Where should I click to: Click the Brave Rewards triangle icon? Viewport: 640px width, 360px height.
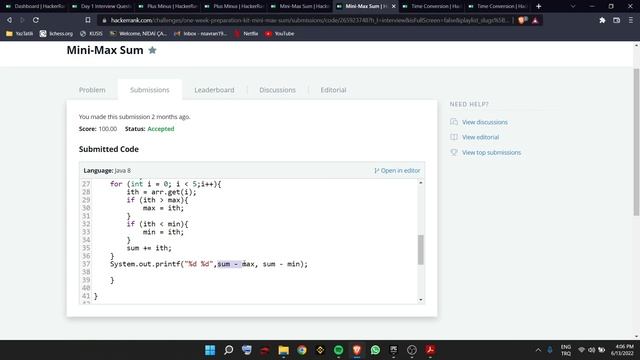[x=535, y=20]
